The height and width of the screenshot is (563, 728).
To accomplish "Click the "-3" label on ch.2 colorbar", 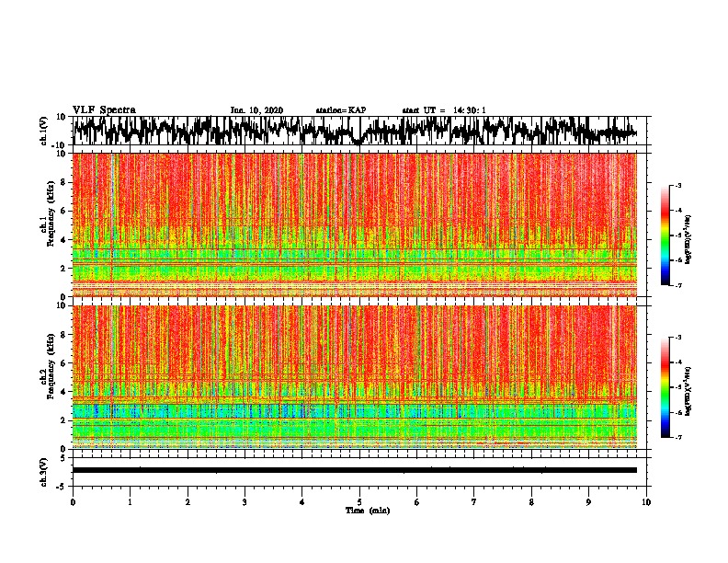I will (x=677, y=338).
